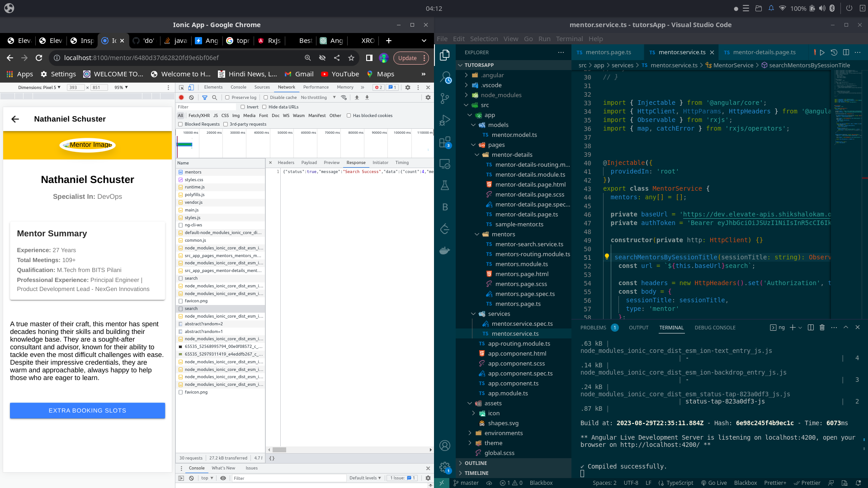Split the VS Code editor right
Viewport: 868px width, 488px height.
pyautogui.click(x=846, y=52)
